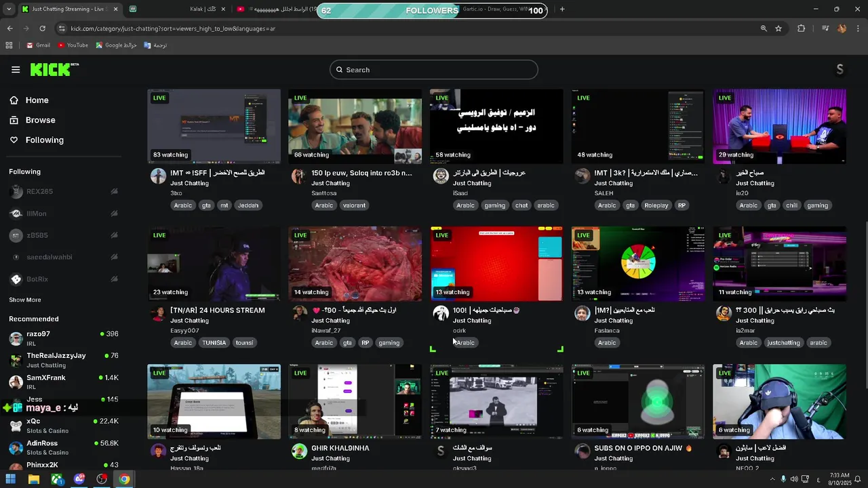
Task: Expand Show More following list
Action: click(25, 300)
